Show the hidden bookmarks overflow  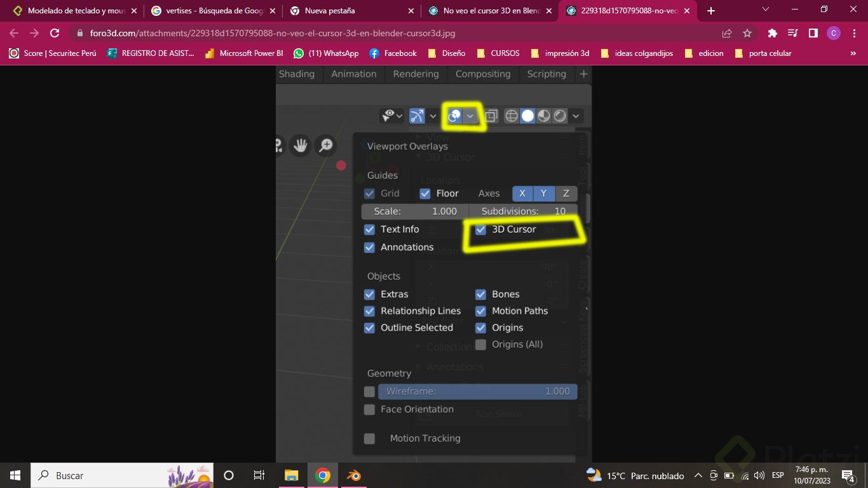[x=853, y=53]
